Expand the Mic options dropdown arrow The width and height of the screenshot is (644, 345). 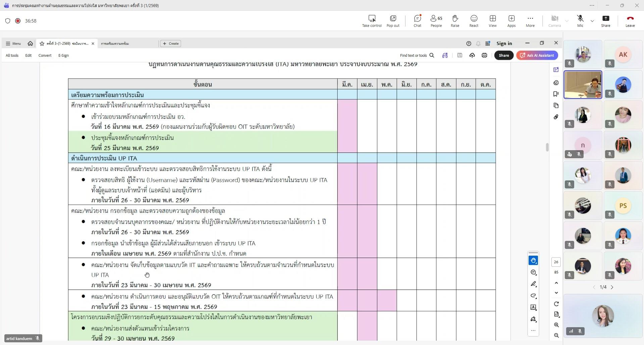point(592,21)
